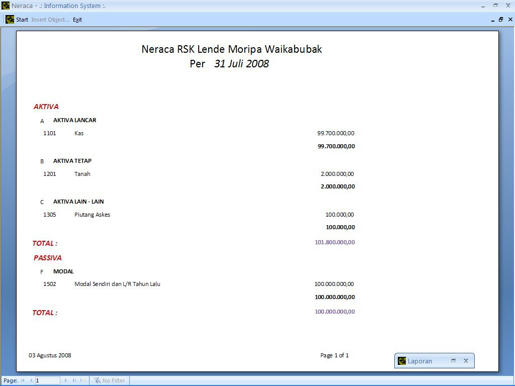The width and height of the screenshot is (515, 386).
Task: Click the 'Kas' account name
Action: click(79, 133)
